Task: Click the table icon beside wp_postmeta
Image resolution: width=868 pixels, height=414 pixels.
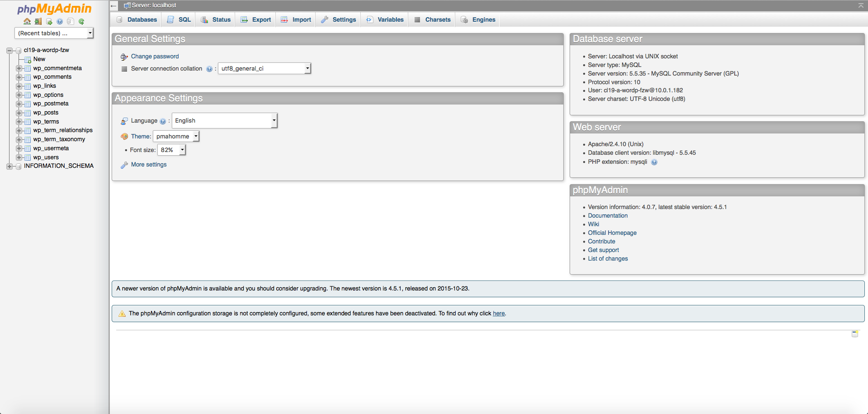Action: (x=28, y=104)
